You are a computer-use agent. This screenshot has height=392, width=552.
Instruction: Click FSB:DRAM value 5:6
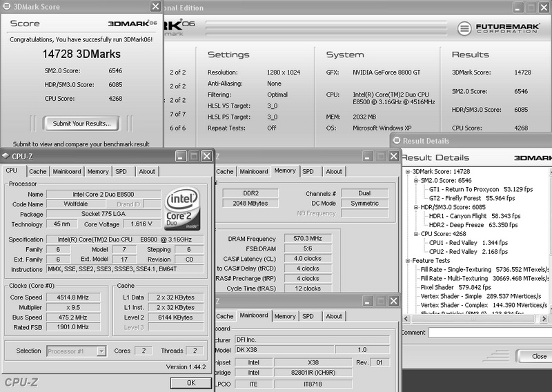point(308,248)
